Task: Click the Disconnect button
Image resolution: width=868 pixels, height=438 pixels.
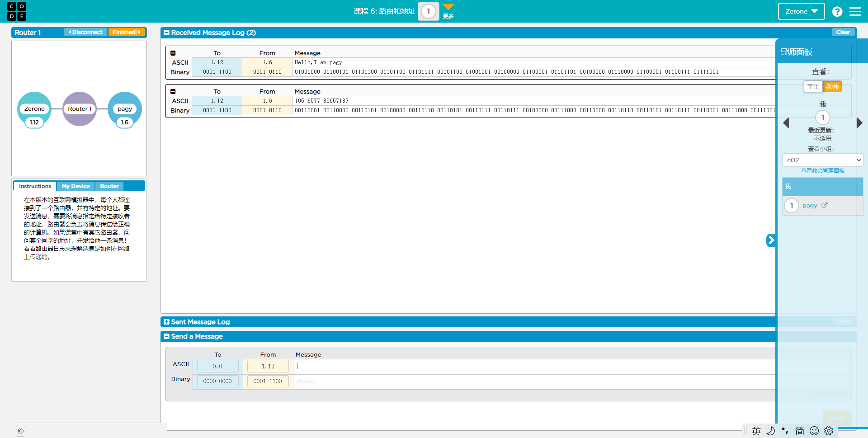Action: (x=86, y=32)
